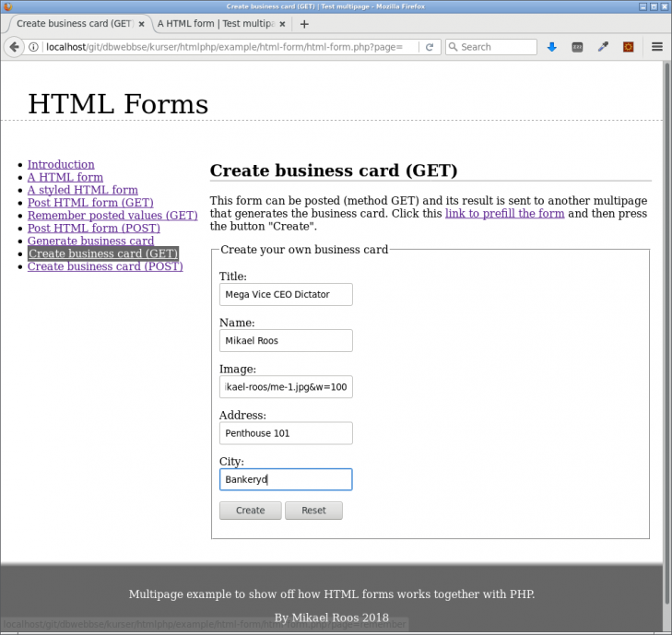The width and height of the screenshot is (672, 635).
Task: Show site information via the info icon
Action: click(x=33, y=47)
